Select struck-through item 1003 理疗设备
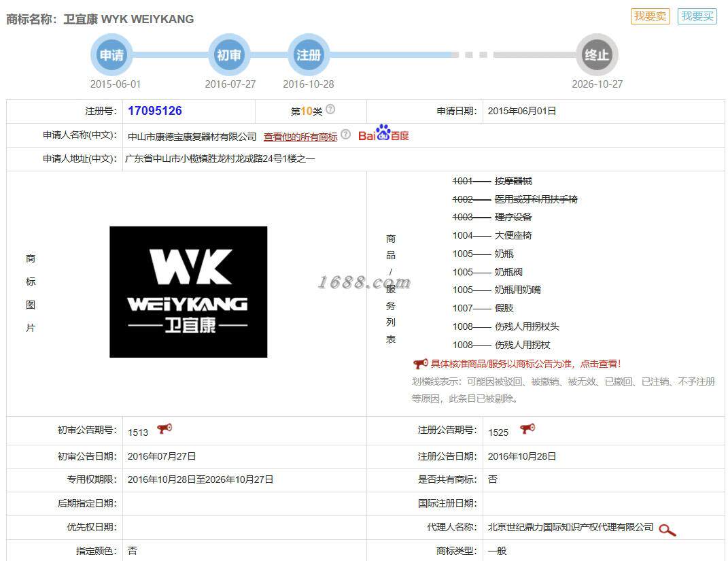The height and width of the screenshot is (561, 728). pos(492,217)
